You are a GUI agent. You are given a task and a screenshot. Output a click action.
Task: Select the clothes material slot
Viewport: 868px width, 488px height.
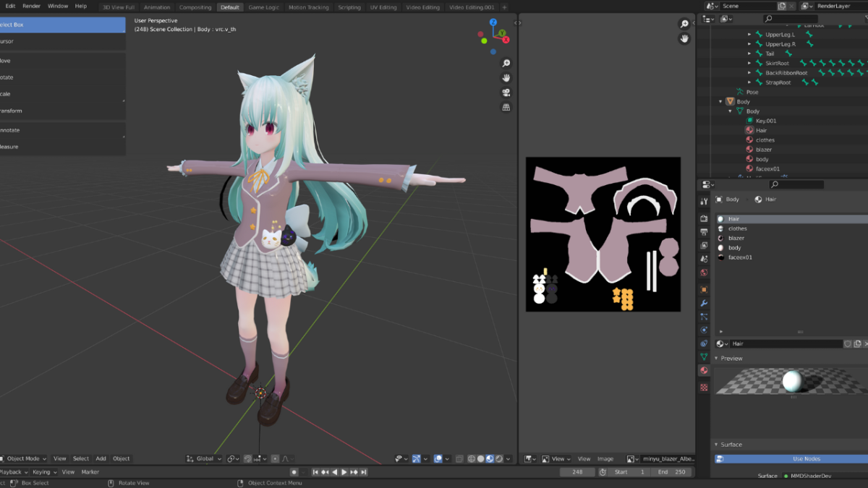pos(792,228)
